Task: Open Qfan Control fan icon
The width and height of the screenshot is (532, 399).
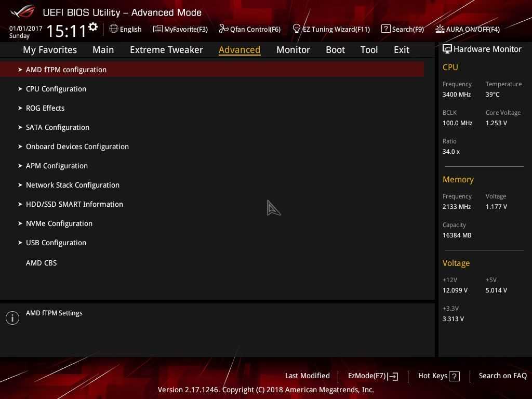Action: click(x=223, y=29)
